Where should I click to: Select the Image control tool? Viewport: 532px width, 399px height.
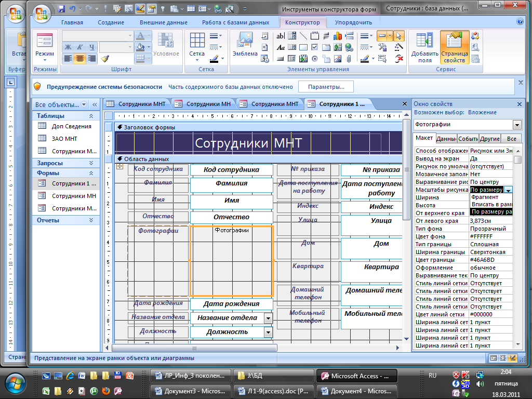point(338,59)
